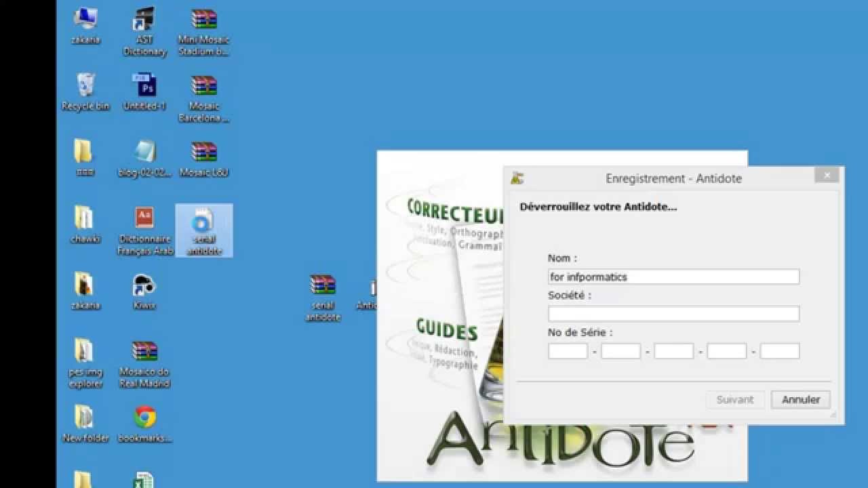Click the second No de Série box
868x488 pixels.
620,351
